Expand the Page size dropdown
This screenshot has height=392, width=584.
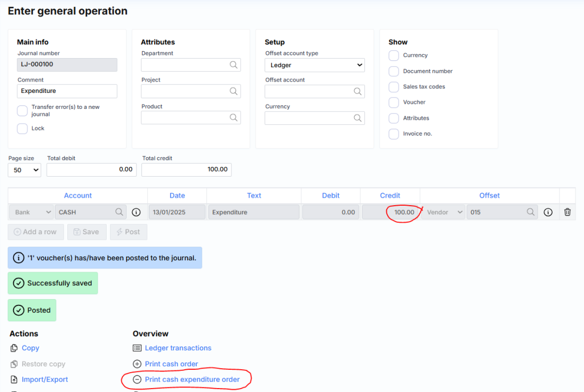pyautogui.click(x=25, y=170)
